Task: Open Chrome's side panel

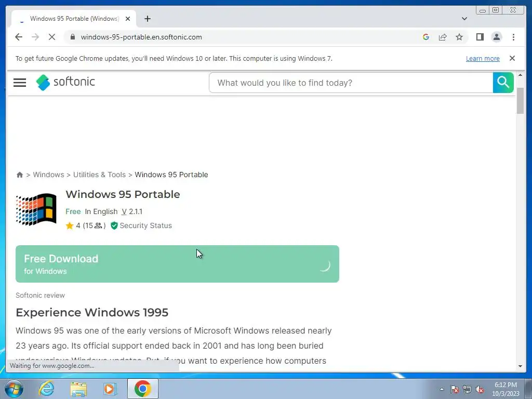Action: click(480, 37)
